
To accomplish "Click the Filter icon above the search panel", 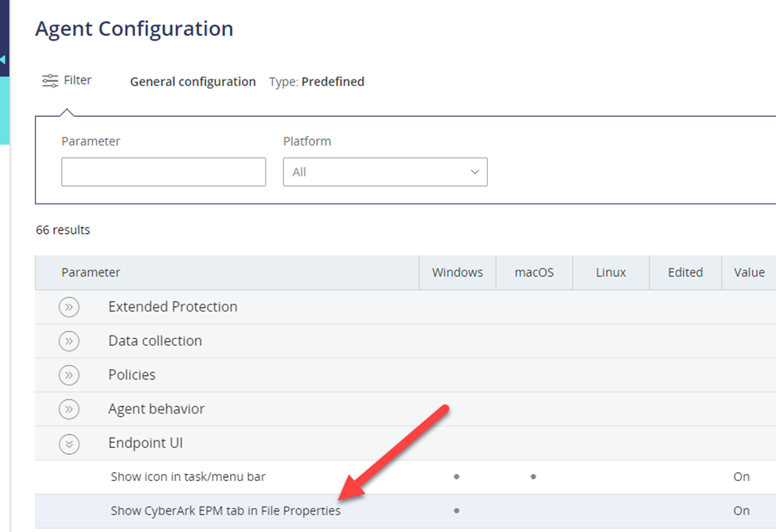I will pos(49,80).
